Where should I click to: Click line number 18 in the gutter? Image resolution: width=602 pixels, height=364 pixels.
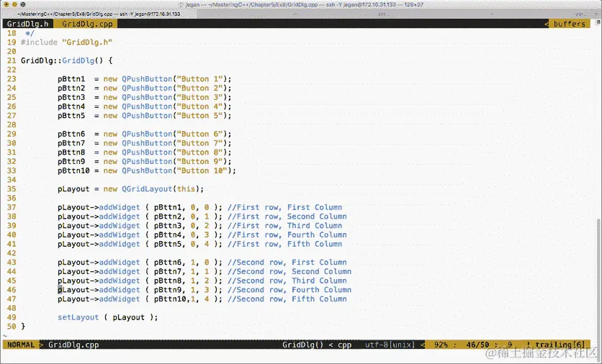[x=12, y=33]
